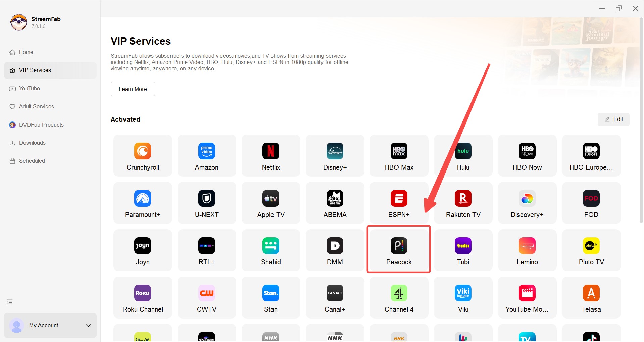Screen dimensions: 644x342
Task: Choose the Pluto TV service
Action: point(591,250)
